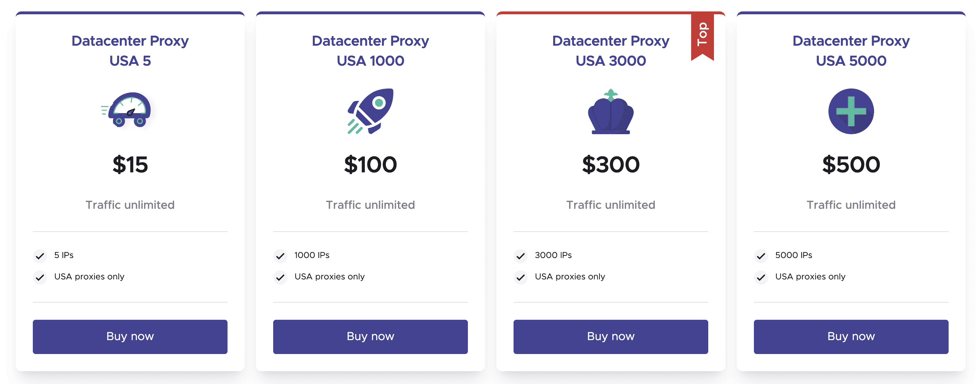
Task: Buy the Datacenter Proxy USA 3000 plan
Action: (x=611, y=337)
